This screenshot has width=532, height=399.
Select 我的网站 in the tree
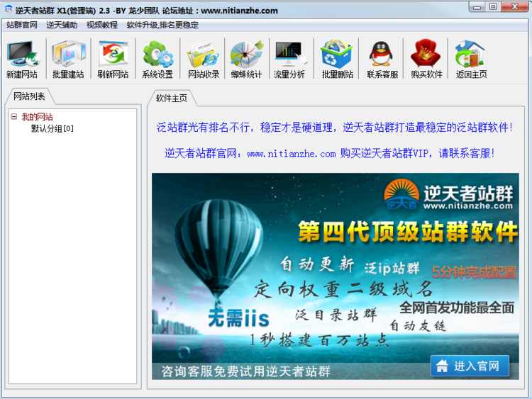pos(38,117)
